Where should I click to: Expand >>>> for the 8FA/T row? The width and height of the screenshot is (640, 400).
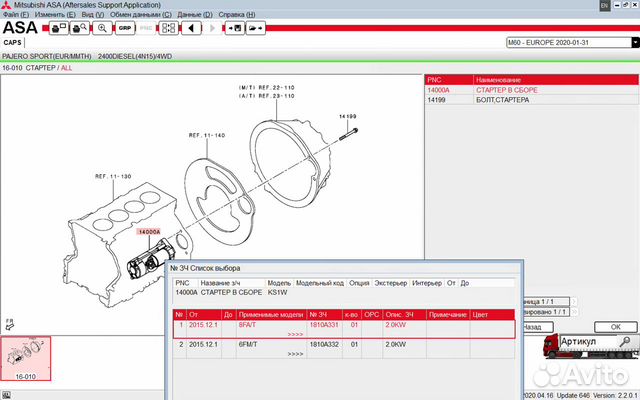295,334
